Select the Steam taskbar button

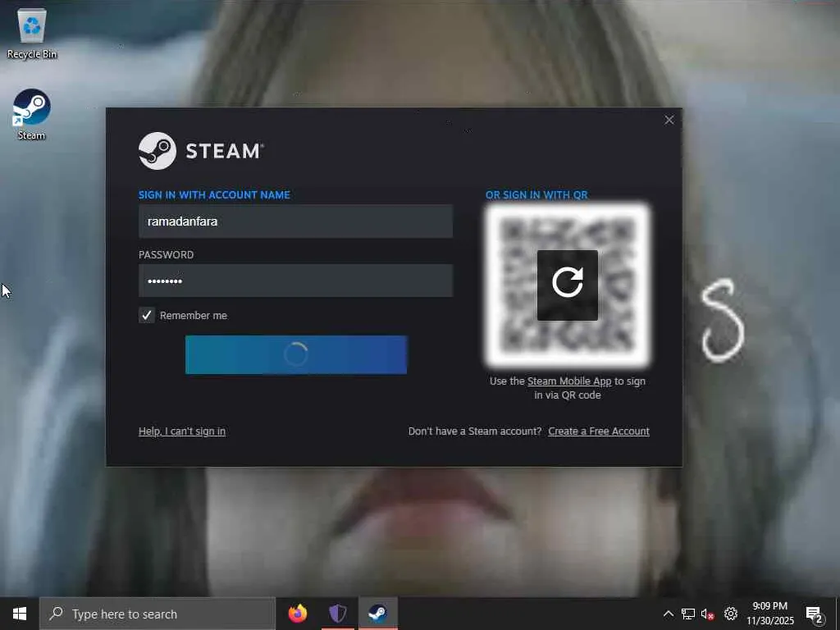pyautogui.click(x=377, y=614)
